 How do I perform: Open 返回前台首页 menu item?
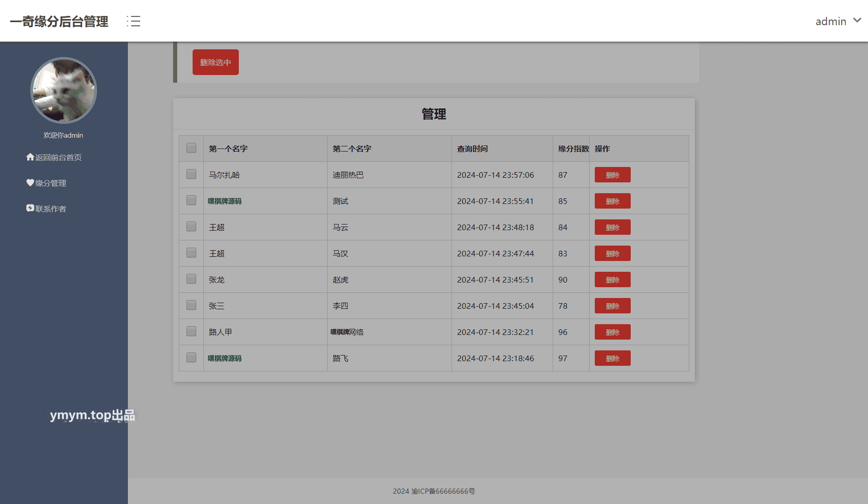point(54,157)
